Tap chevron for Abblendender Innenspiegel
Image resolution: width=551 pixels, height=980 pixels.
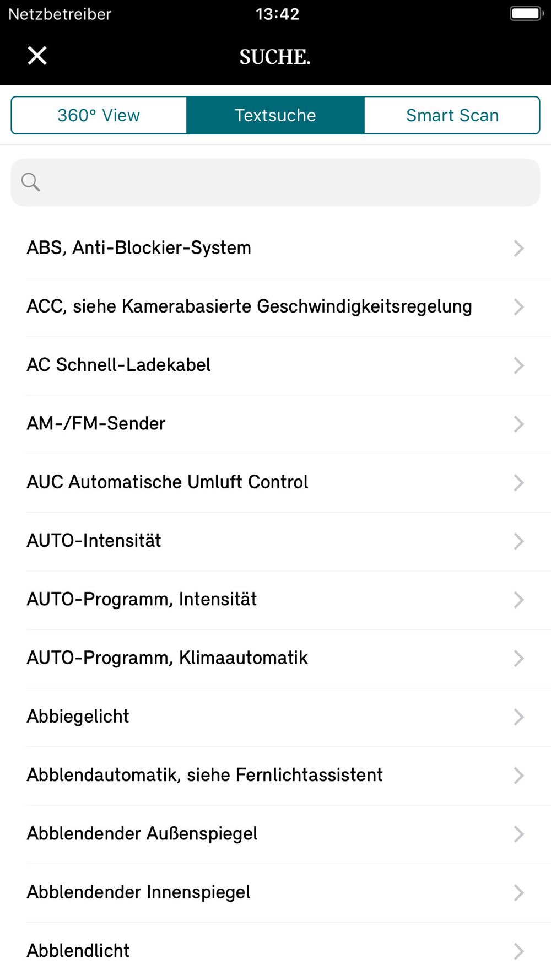[x=518, y=892]
